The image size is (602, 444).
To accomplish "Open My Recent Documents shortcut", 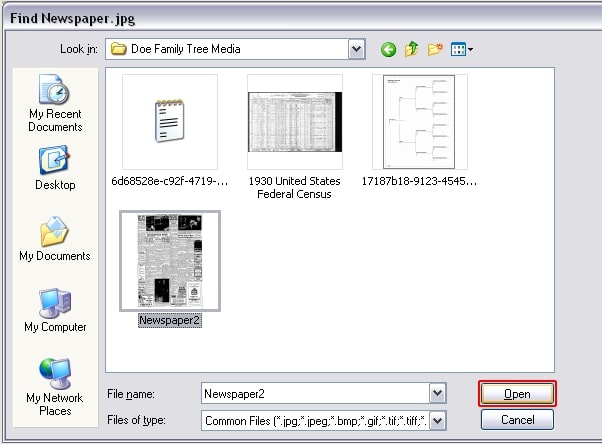I will (x=55, y=104).
